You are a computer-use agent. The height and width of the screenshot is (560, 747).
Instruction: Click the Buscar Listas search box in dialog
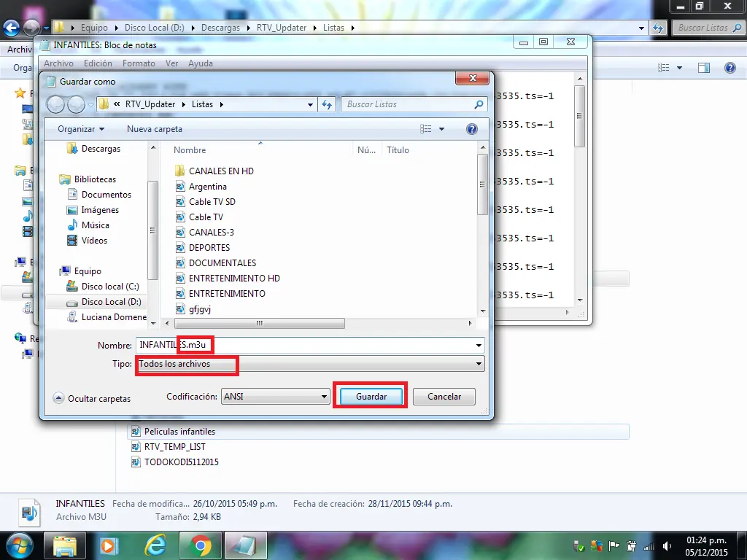pos(414,104)
